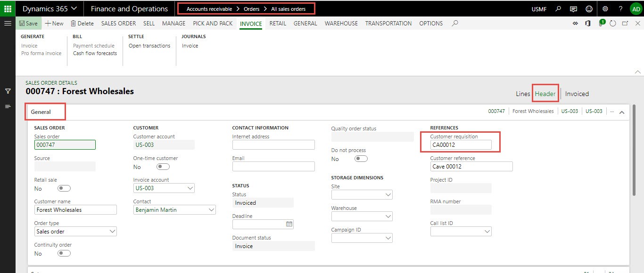Open Invoice under Journals
644x273 pixels.
coord(190,46)
